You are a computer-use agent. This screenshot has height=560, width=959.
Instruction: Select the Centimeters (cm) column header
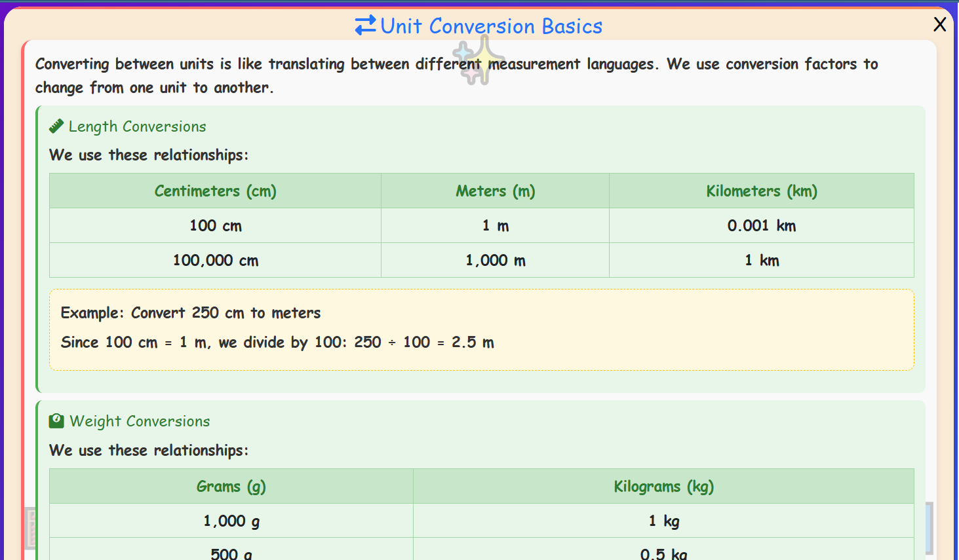(x=215, y=191)
